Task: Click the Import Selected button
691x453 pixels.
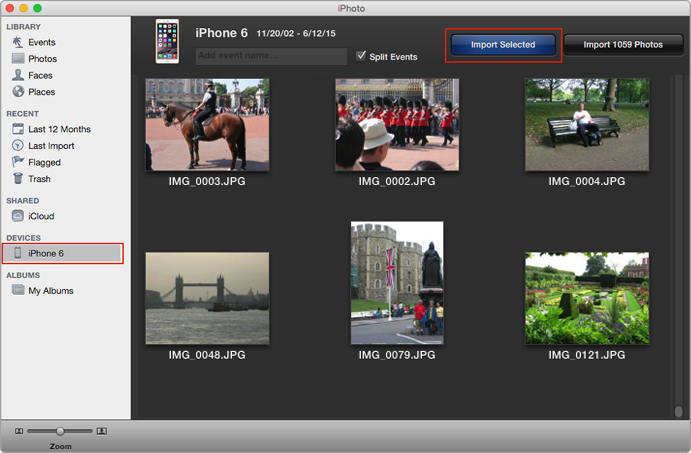Action: coord(503,45)
